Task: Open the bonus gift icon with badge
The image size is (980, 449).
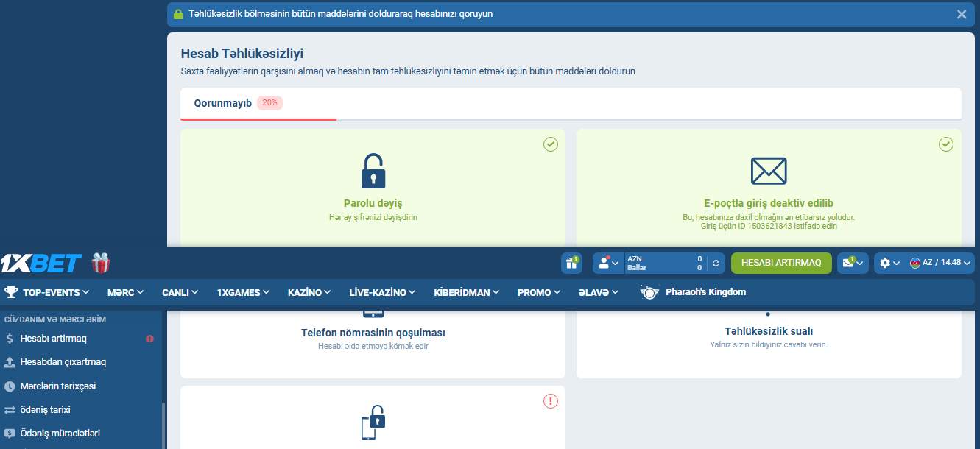Action: click(x=571, y=263)
